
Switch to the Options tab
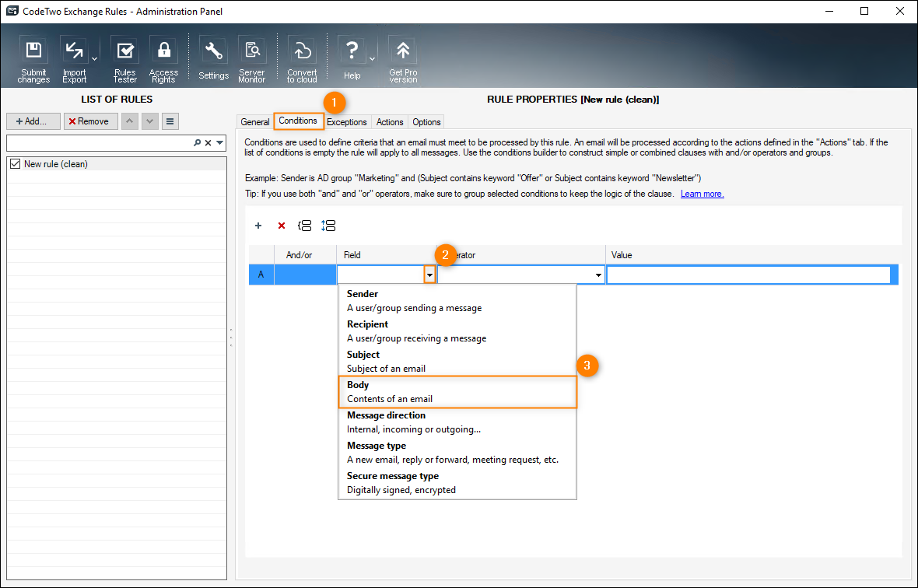click(x=426, y=121)
